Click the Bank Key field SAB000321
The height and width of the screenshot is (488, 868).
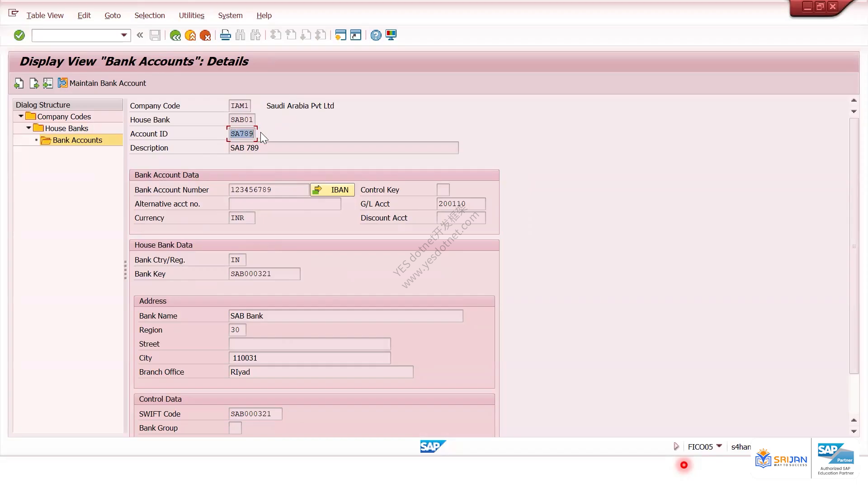click(264, 274)
